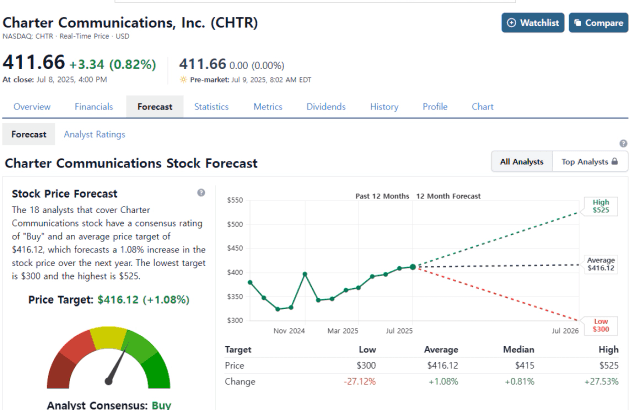Click the yellow gauge segment
640x410 pixels.
click(108, 338)
